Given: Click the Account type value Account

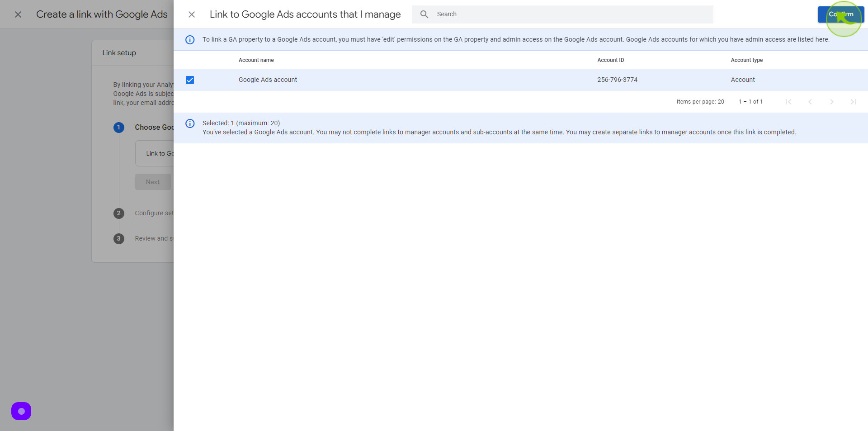Looking at the screenshot, I should point(743,80).
